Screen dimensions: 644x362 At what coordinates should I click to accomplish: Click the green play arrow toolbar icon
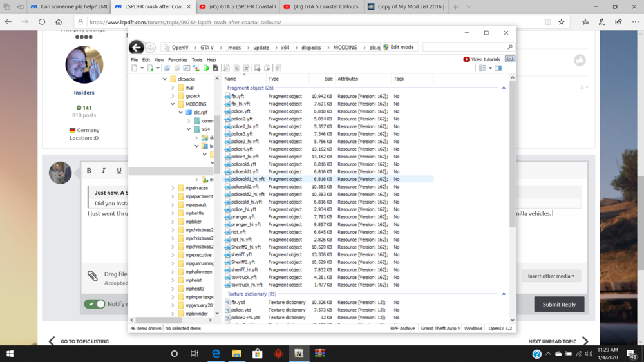point(207,68)
